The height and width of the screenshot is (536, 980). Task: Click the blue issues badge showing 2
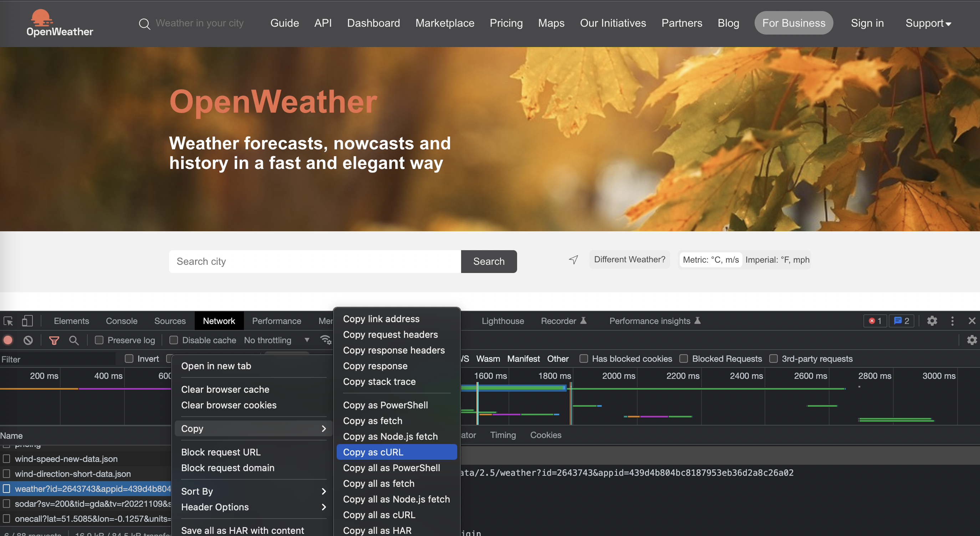click(901, 321)
